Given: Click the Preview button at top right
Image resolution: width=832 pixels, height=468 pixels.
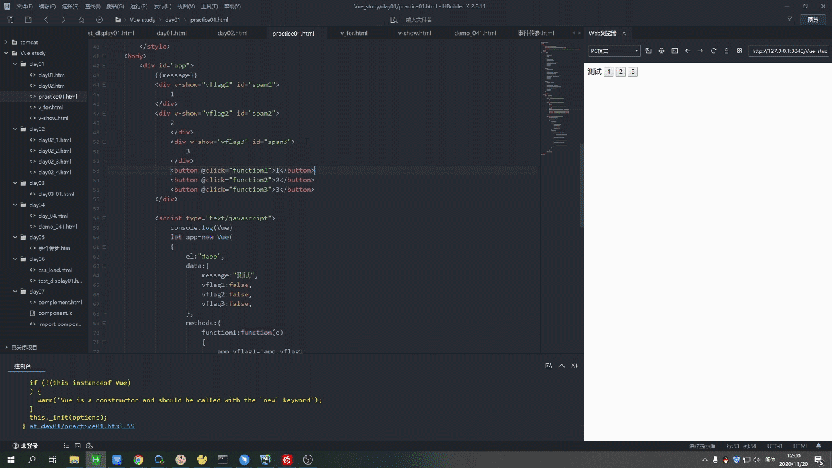Looking at the screenshot, I should coord(812,20).
